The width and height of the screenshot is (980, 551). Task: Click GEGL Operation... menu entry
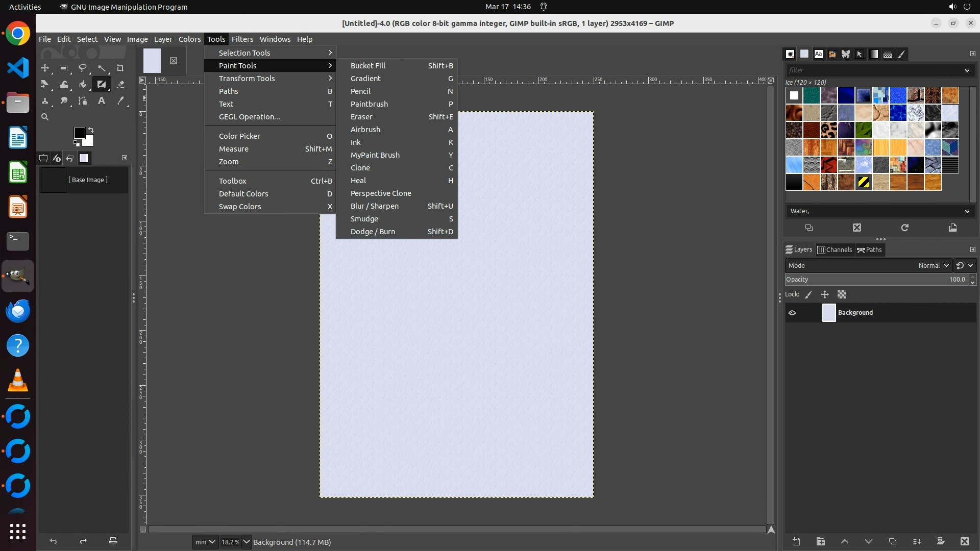coord(249,117)
